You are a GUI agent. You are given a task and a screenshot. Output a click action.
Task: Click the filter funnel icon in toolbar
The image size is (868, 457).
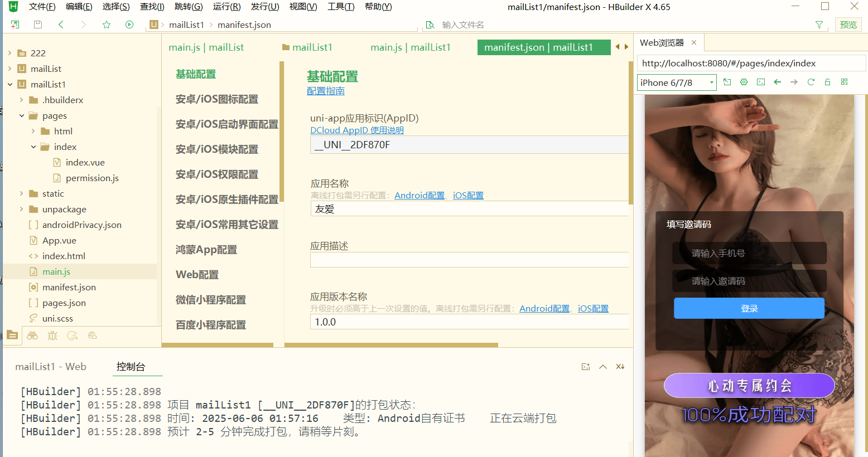click(819, 25)
